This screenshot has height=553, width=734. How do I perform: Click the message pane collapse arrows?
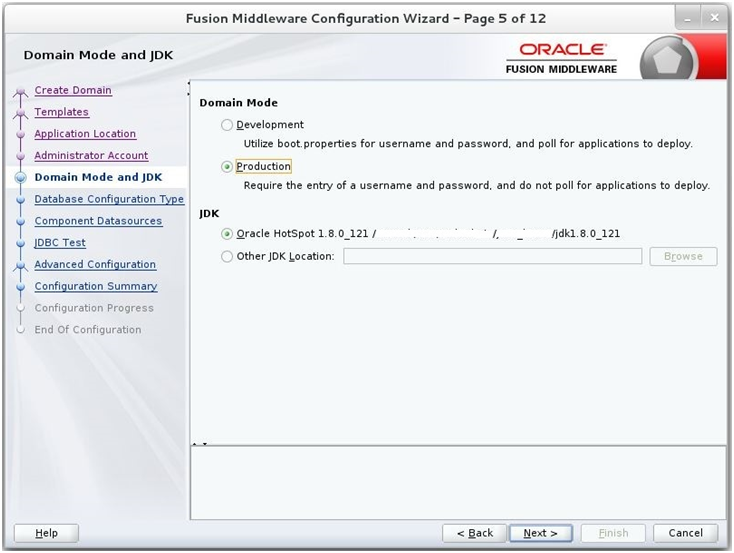pyautogui.click(x=200, y=443)
